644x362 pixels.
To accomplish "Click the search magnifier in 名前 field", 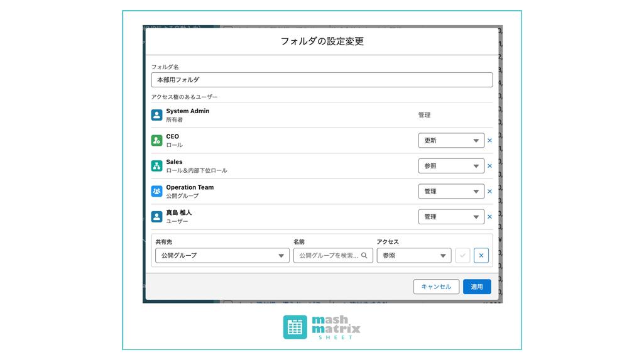I will [x=364, y=256].
